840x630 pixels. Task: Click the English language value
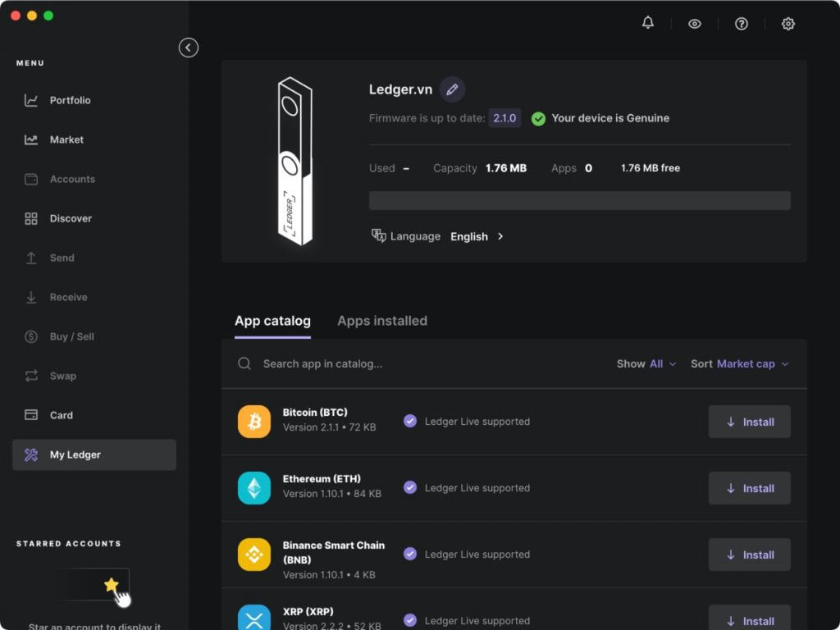tap(468, 237)
